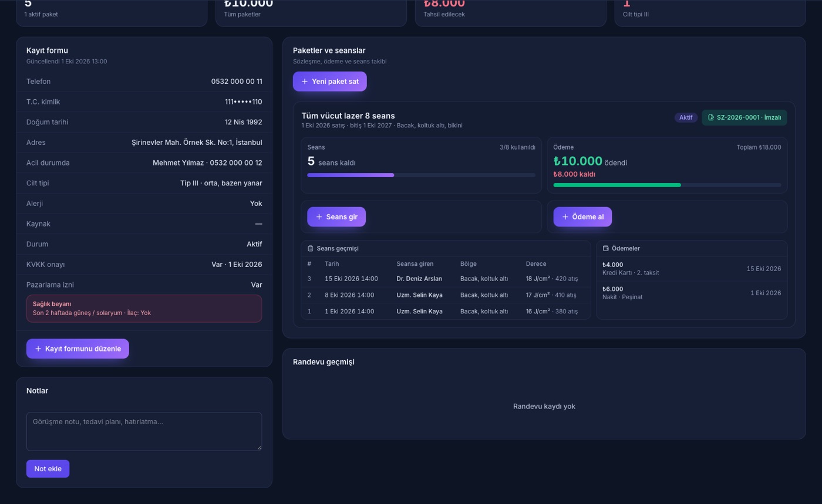Click the Seans gir button
Screen dimensions: 822x504
(x=336, y=217)
